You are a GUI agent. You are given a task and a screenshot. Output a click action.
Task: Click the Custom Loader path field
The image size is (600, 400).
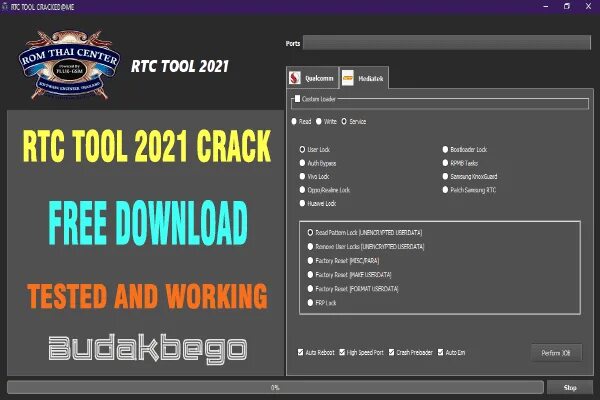(x=441, y=104)
